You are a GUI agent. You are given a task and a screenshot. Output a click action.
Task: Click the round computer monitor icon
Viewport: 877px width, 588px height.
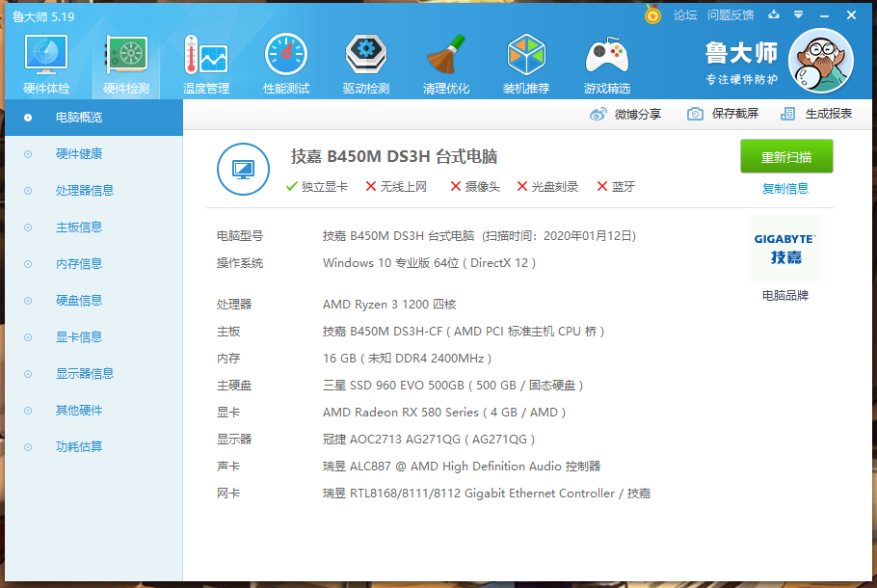click(x=243, y=169)
